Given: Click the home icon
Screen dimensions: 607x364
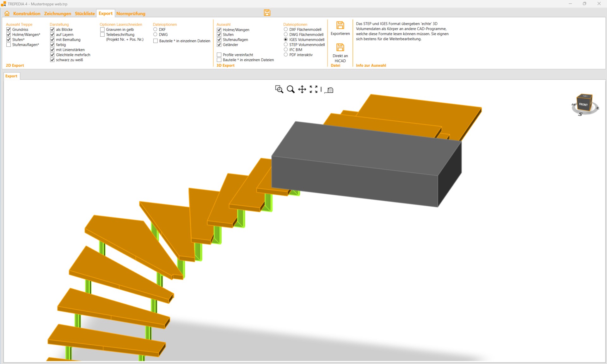Looking at the screenshot, I should pos(7,13).
